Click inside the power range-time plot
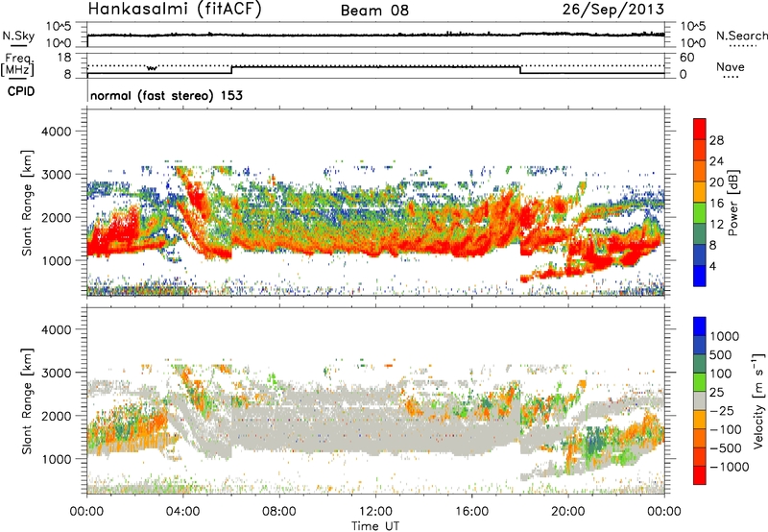 point(375,202)
